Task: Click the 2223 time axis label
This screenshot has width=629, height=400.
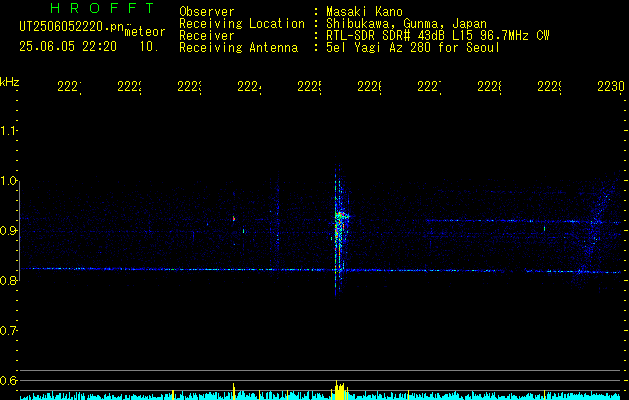Action: pos(189,87)
